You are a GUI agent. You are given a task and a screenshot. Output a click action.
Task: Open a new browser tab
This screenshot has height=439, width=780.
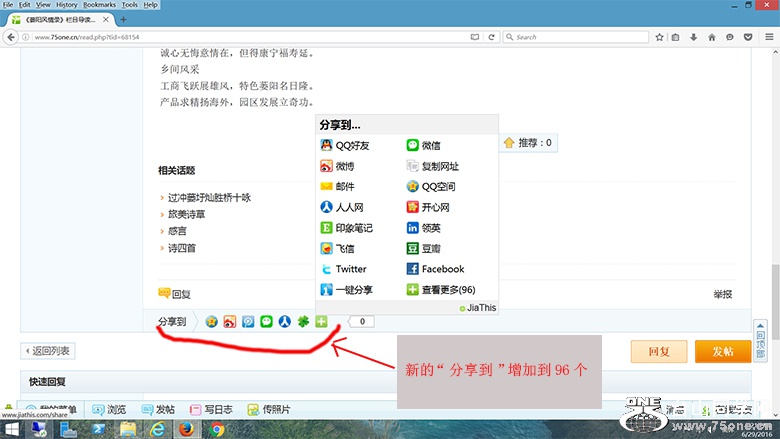click(x=123, y=19)
